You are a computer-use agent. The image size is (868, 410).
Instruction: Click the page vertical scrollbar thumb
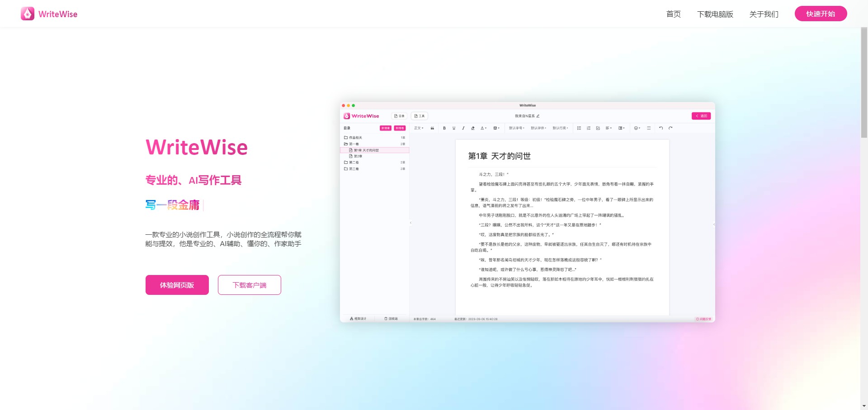click(x=864, y=82)
